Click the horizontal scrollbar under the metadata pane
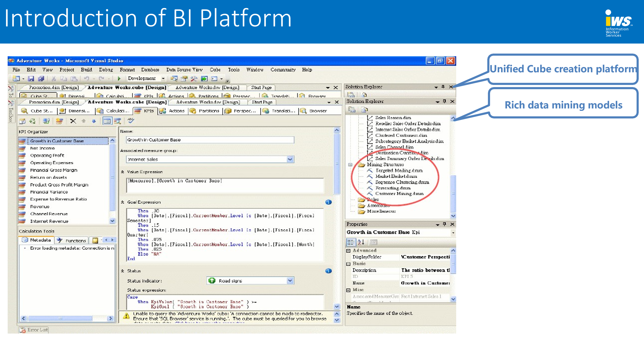 (67, 319)
